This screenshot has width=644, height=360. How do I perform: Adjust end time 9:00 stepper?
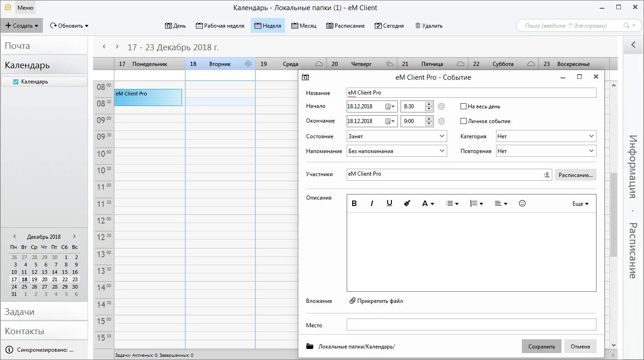[429, 121]
